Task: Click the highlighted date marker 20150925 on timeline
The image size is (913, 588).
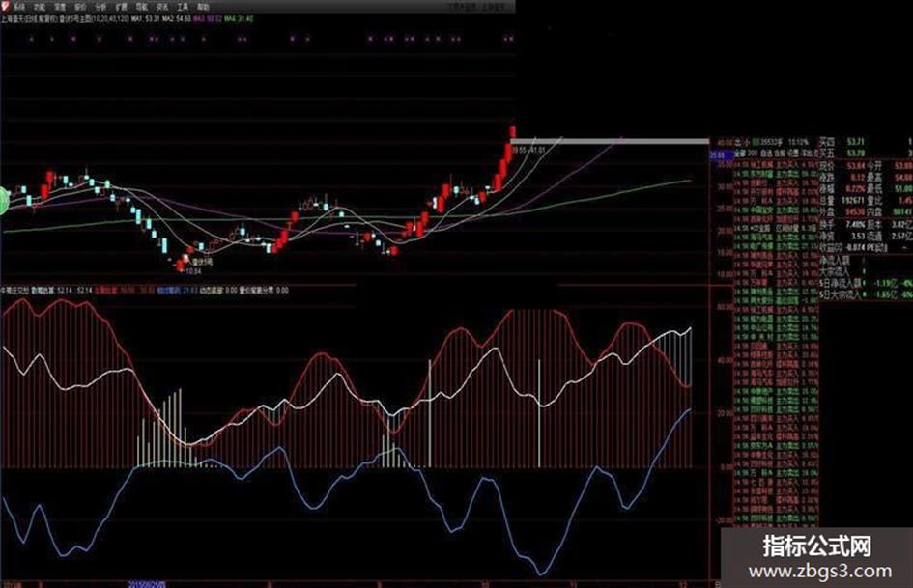Action: pyautogui.click(x=147, y=583)
